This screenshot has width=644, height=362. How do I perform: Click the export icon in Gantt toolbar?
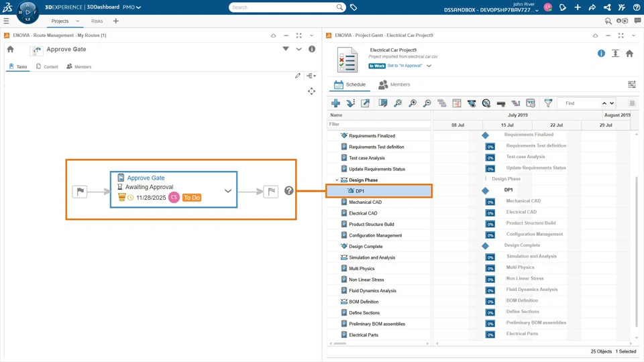[x=365, y=103]
